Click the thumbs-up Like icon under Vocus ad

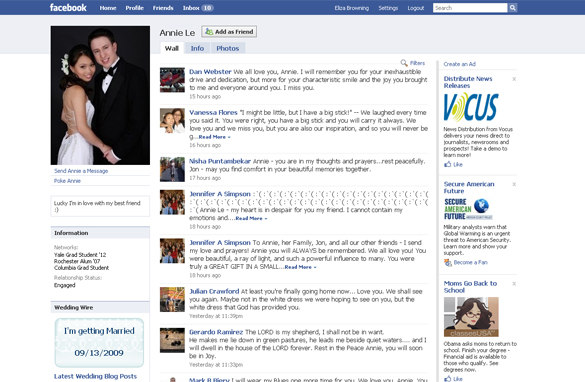[x=447, y=164]
